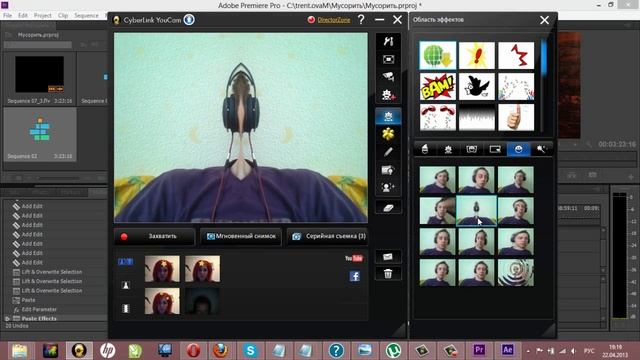Click the avatar person with plus icon
The width and height of the screenshot is (640, 360).
(388, 187)
